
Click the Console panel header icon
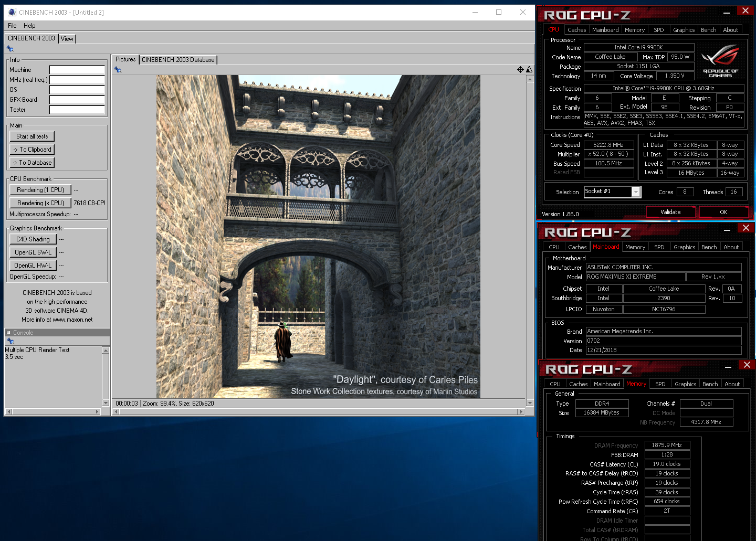click(x=8, y=333)
